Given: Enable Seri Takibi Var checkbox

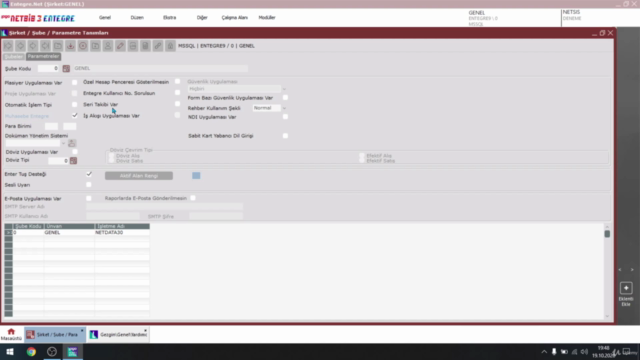Looking at the screenshot, I should pos(177,104).
